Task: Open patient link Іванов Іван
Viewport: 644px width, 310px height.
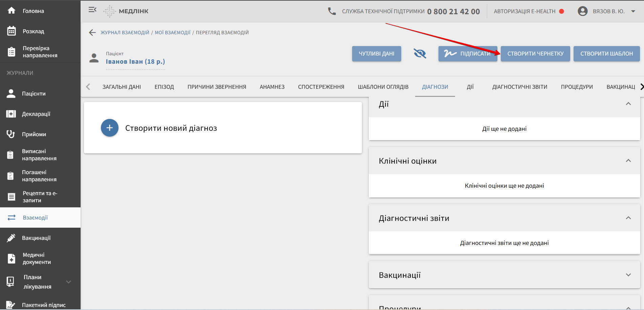Action: tap(135, 62)
